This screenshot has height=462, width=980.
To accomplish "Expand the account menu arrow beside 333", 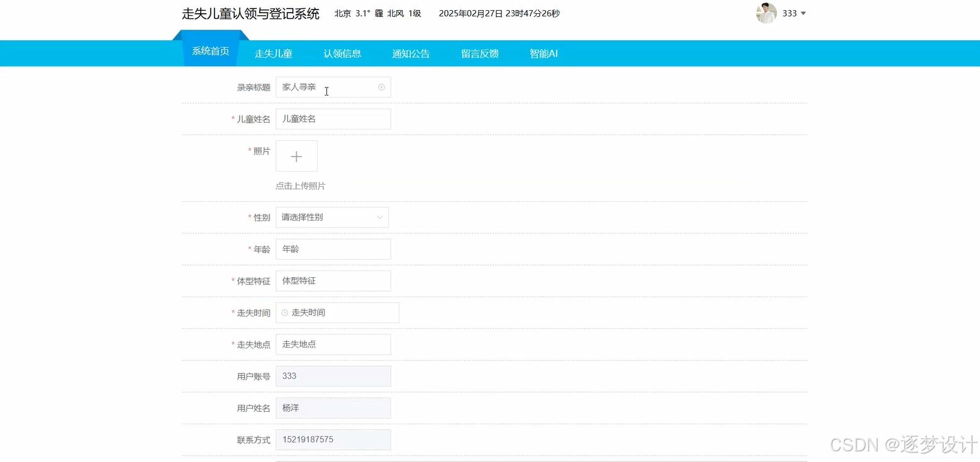I will coord(803,13).
